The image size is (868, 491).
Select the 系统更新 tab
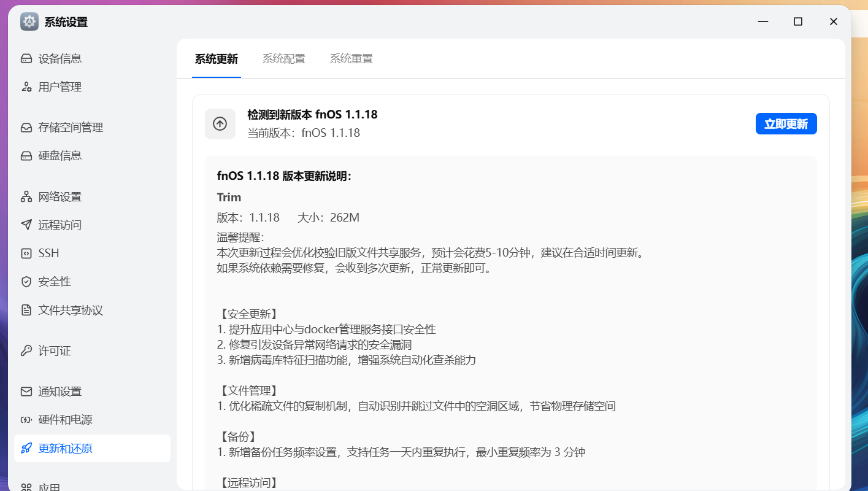[x=216, y=58]
